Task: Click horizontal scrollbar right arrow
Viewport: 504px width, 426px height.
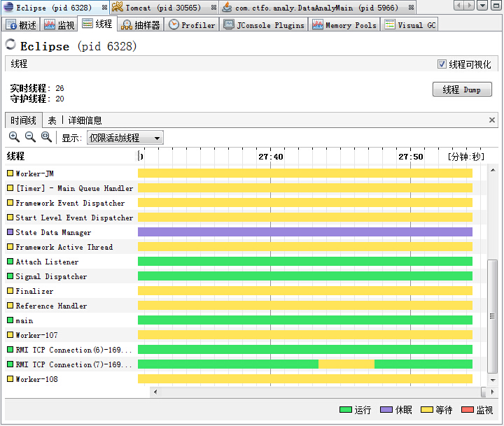Action: (492, 392)
